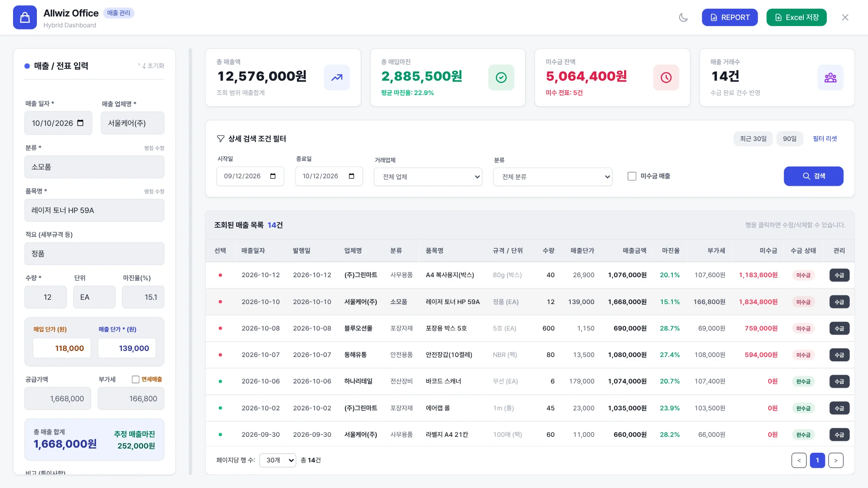Image resolution: width=868 pixels, height=488 pixels.
Task: Click 완수금 badge for 라벨지 A4 row
Action: 803,435
